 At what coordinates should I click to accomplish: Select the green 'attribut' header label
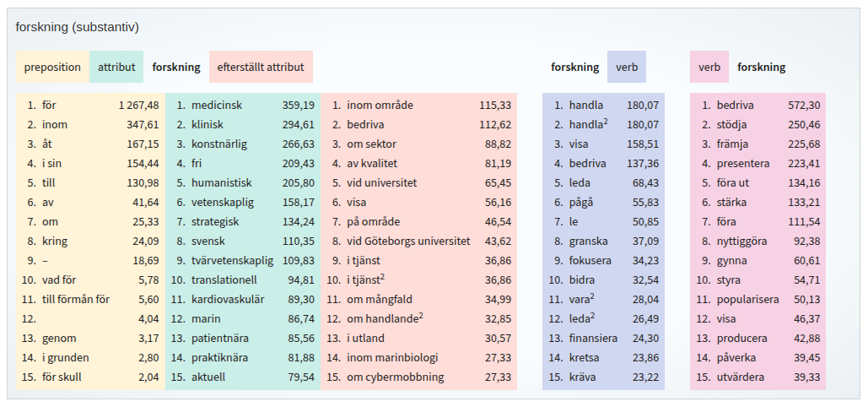pyautogui.click(x=116, y=67)
